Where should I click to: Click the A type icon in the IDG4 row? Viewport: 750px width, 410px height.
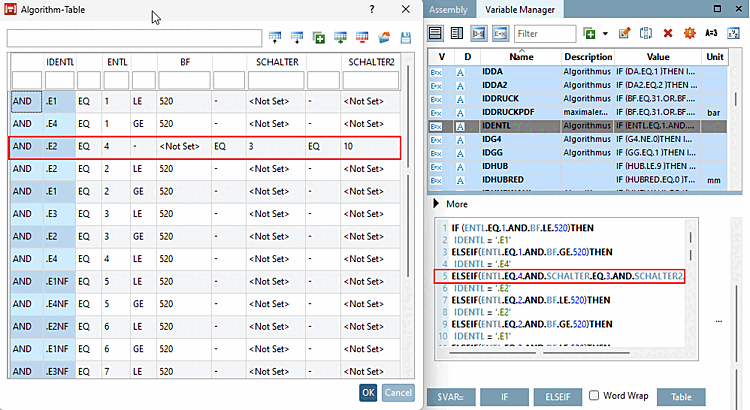pyautogui.click(x=460, y=140)
